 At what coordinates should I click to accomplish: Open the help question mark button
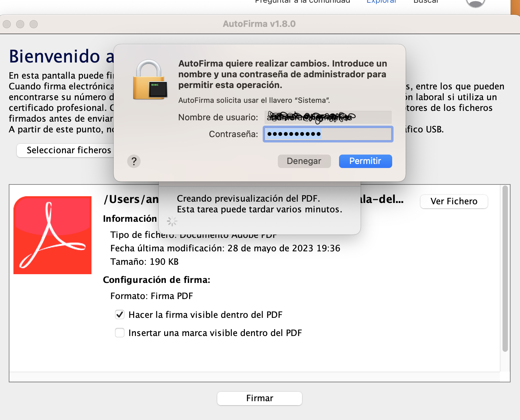(134, 161)
